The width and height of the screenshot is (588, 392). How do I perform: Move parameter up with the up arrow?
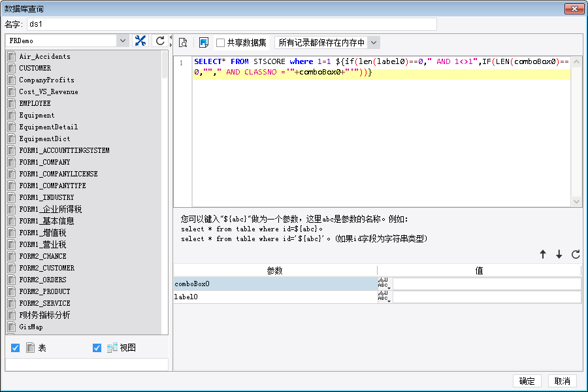pyautogui.click(x=543, y=254)
